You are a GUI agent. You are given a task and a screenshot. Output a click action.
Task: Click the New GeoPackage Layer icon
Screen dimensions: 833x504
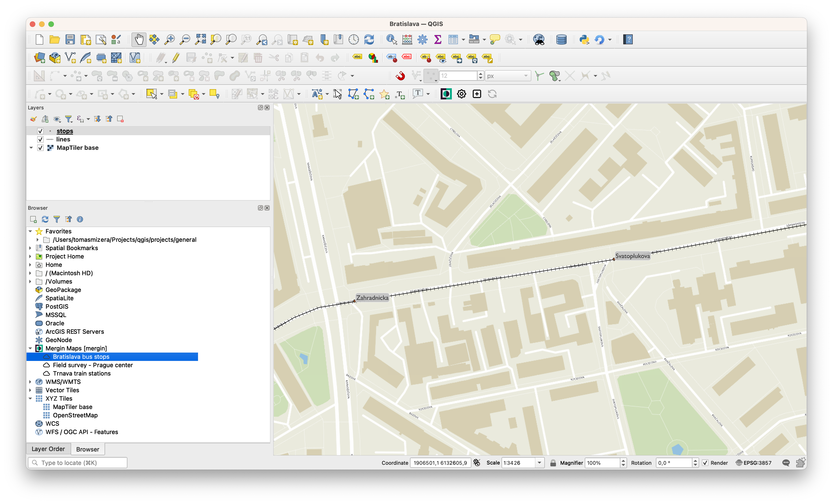(55, 58)
